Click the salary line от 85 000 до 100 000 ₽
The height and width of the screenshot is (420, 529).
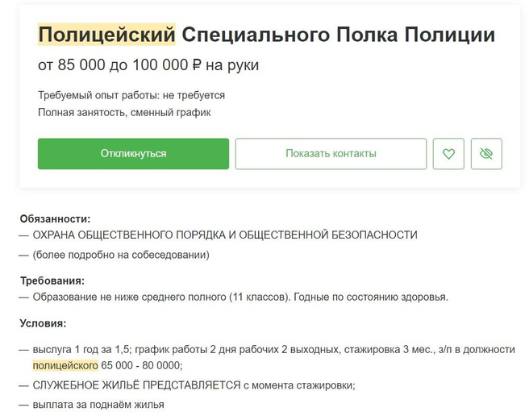pos(148,65)
